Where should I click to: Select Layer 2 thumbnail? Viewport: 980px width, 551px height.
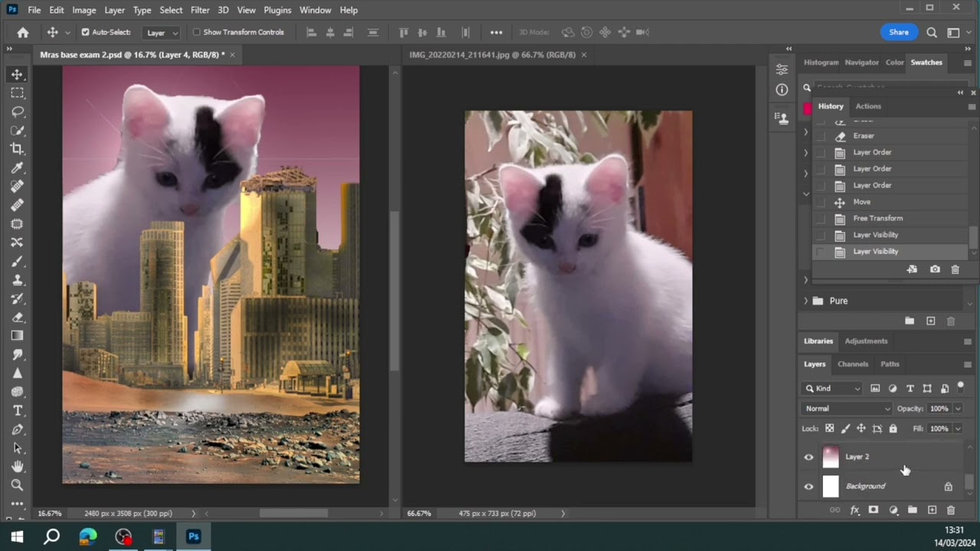(831, 457)
